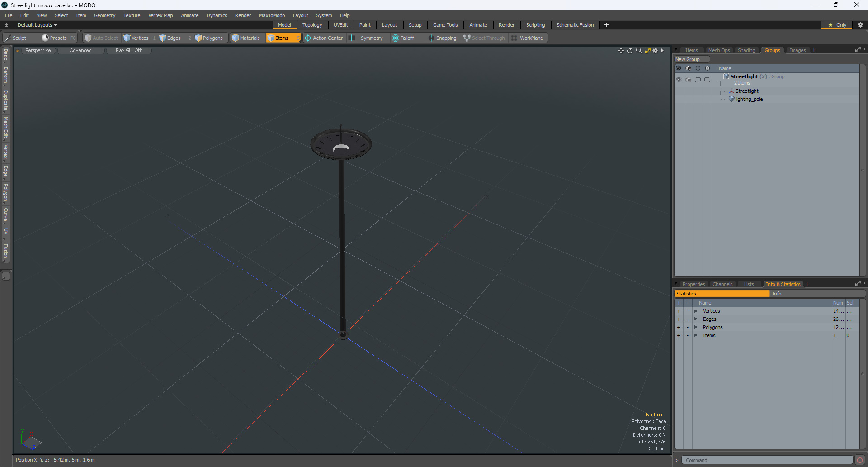This screenshot has height=467, width=868.
Task: Toggle visibility eye of Streetlight group
Action: click(x=679, y=80)
